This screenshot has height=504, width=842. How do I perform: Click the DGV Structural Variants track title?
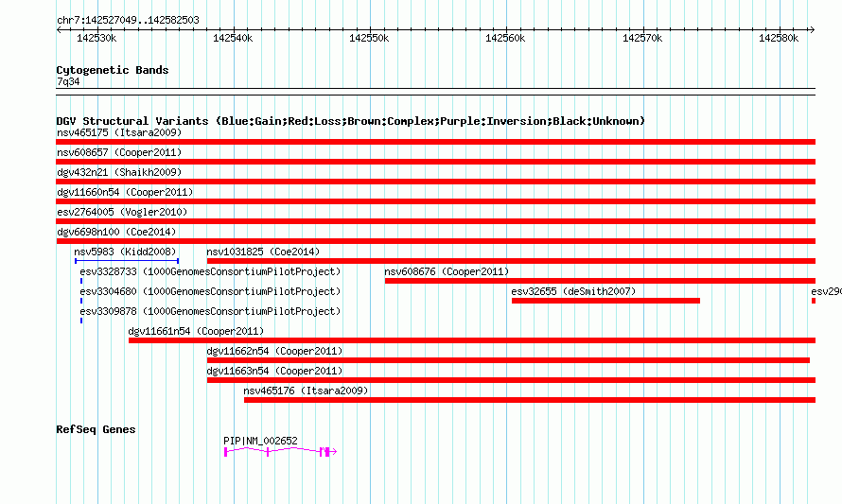click(x=350, y=121)
